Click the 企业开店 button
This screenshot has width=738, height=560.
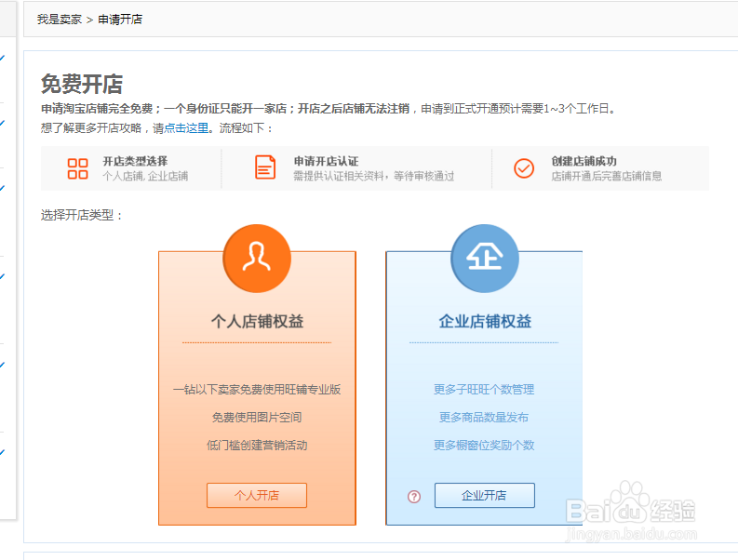(484, 495)
